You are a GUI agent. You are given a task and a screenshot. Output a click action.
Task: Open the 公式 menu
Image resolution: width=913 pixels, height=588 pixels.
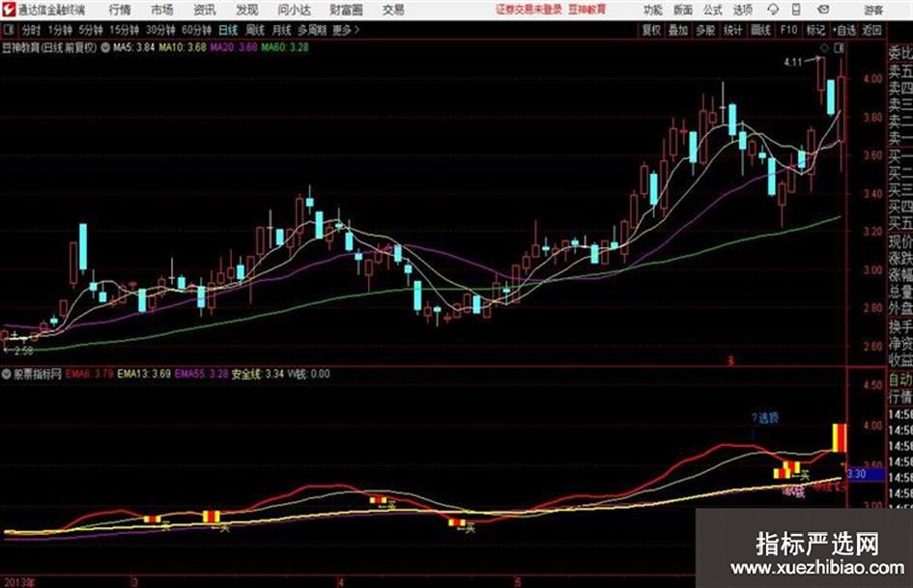coord(713,10)
